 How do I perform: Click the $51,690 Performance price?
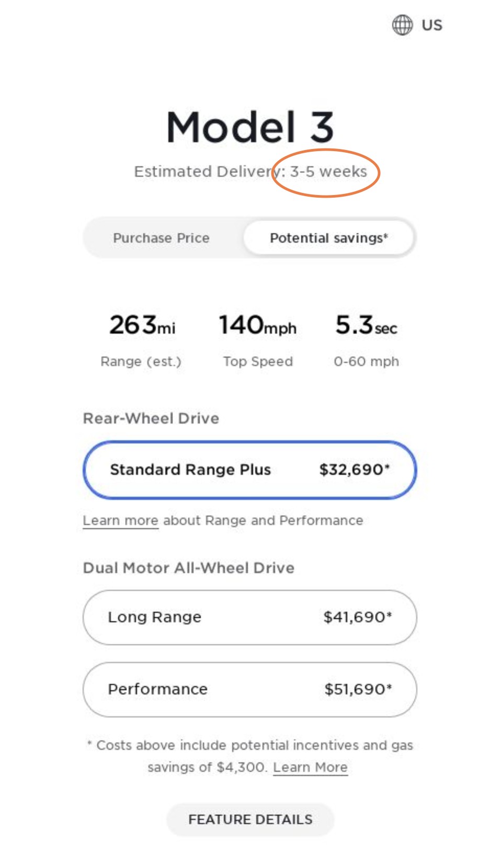tap(358, 689)
